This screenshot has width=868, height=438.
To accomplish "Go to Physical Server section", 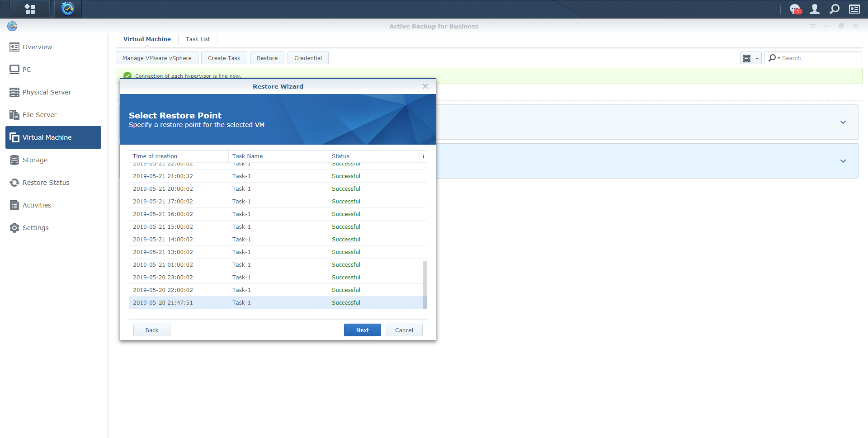I will (53, 92).
